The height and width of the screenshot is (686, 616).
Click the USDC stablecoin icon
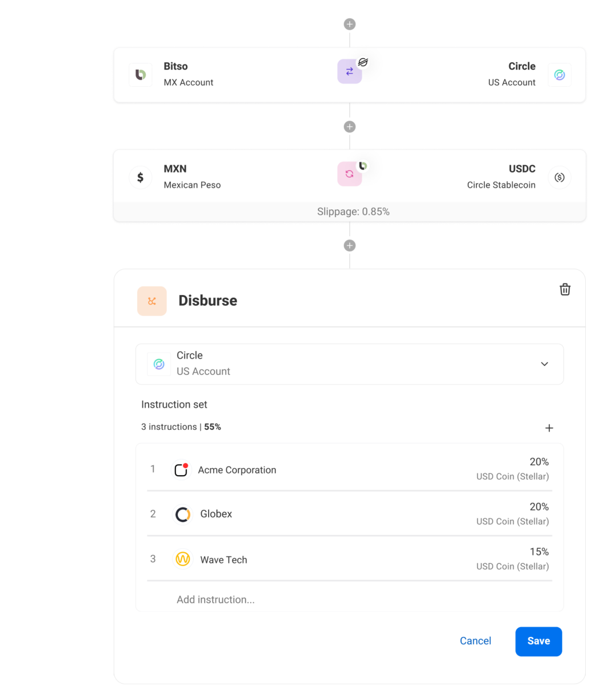click(x=559, y=177)
